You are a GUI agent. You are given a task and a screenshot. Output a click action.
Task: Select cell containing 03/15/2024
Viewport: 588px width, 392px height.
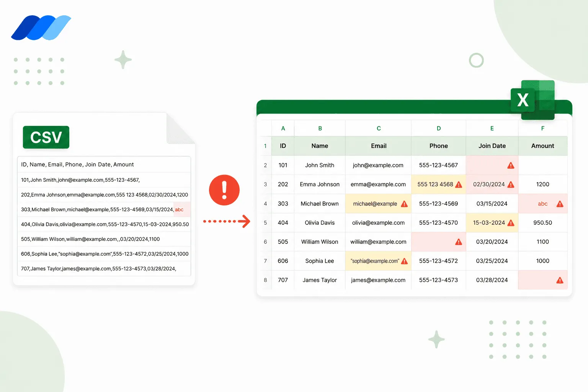tap(492, 204)
